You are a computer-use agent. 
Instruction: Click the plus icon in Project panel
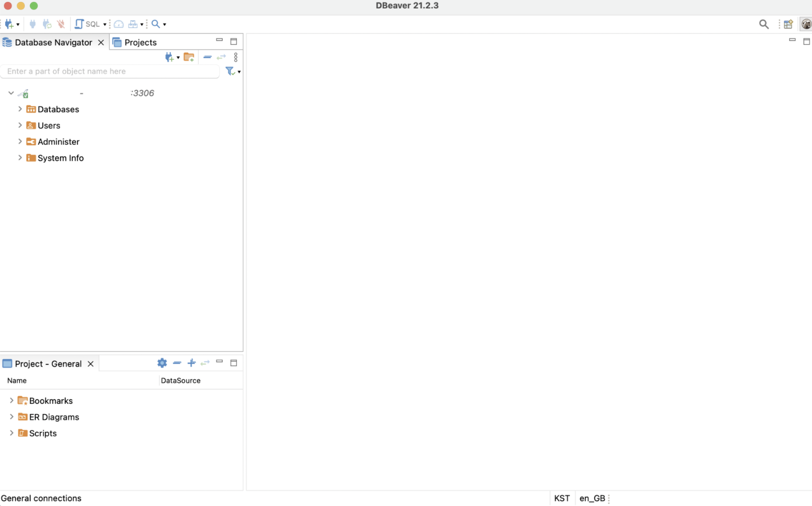click(191, 363)
